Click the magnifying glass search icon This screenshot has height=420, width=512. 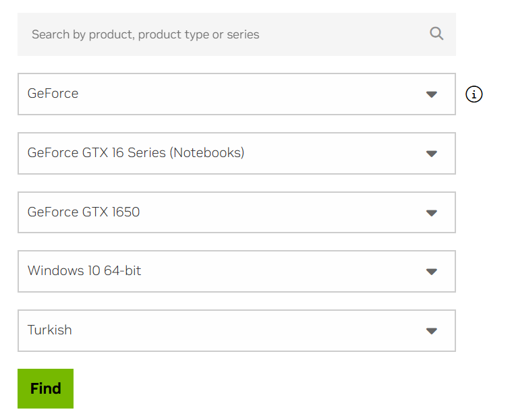pos(436,34)
